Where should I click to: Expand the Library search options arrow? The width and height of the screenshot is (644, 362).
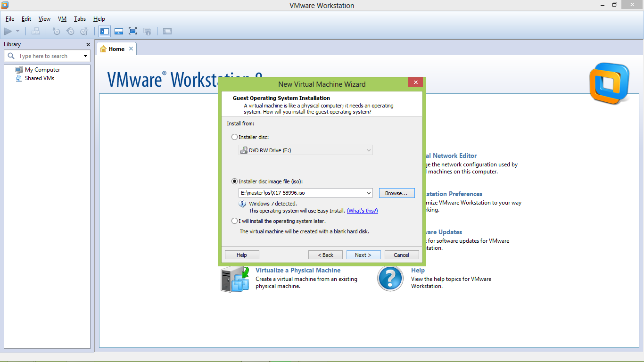85,56
